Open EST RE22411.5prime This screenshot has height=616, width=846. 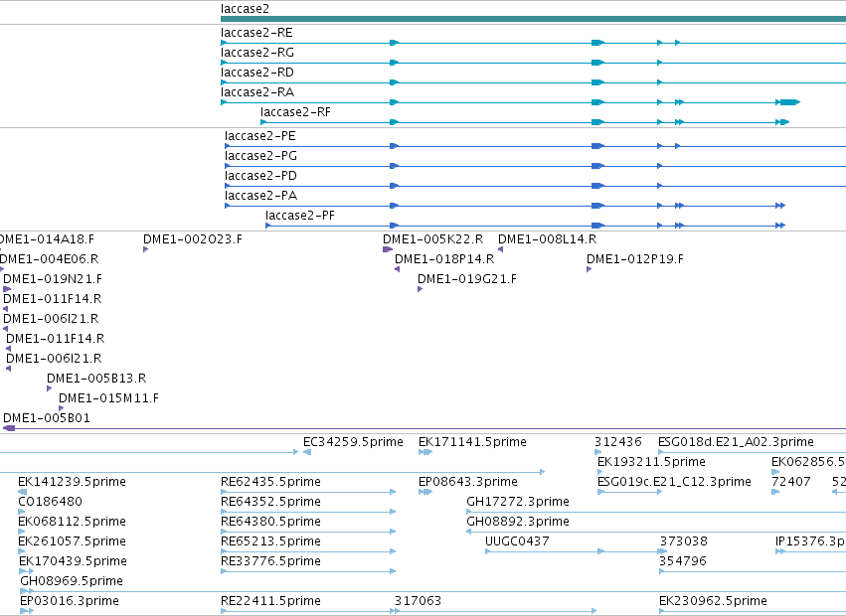point(270,601)
